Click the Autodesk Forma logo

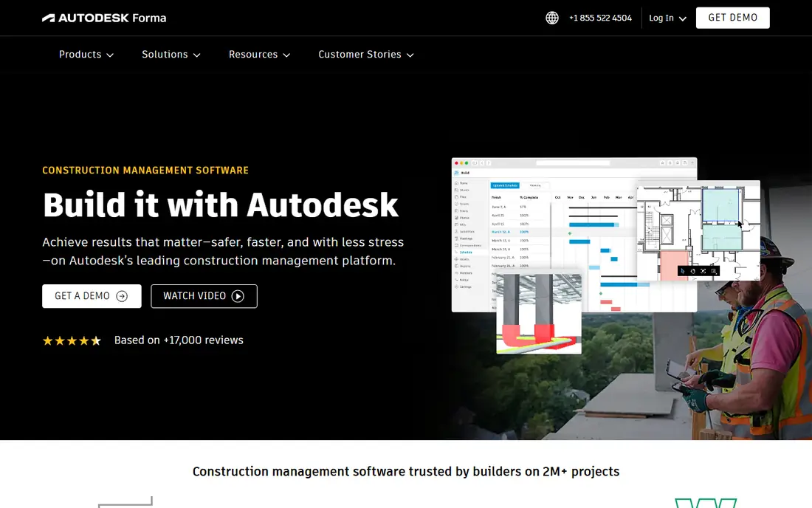point(104,18)
